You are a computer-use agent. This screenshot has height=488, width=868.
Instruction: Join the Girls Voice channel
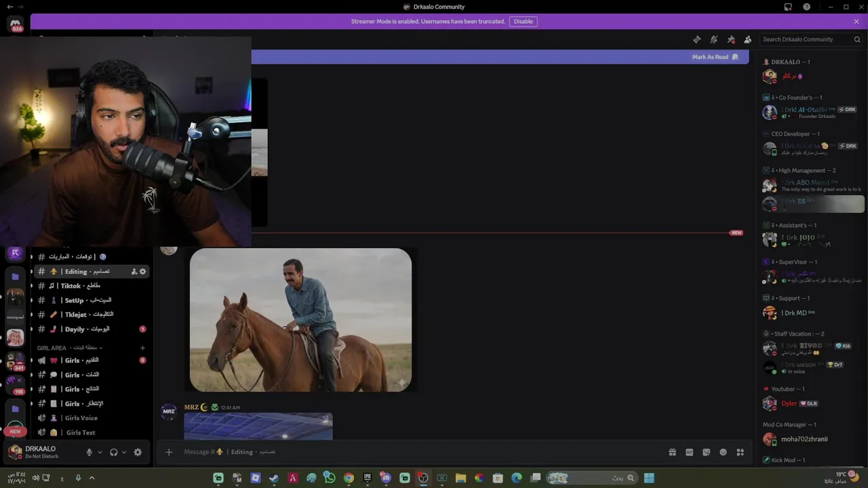[90, 418]
